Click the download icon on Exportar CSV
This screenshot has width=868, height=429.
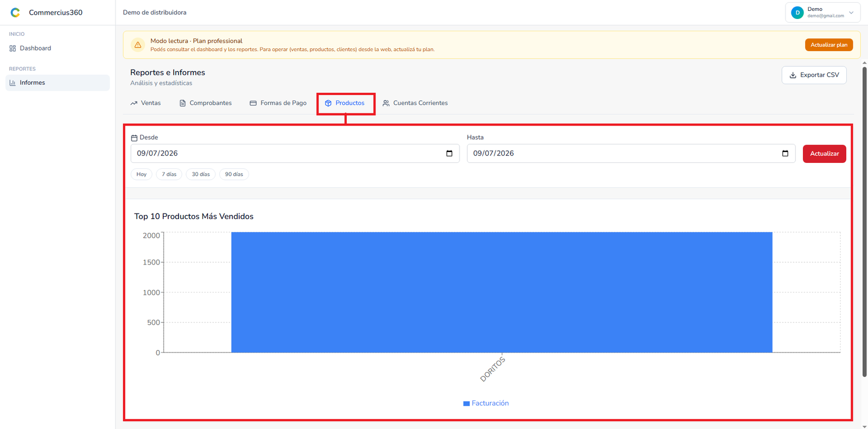coord(793,75)
